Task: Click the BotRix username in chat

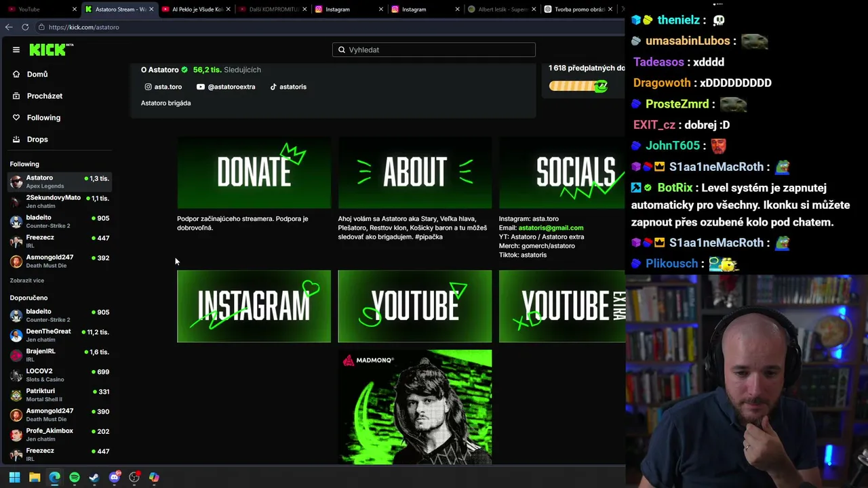Action: (x=675, y=188)
